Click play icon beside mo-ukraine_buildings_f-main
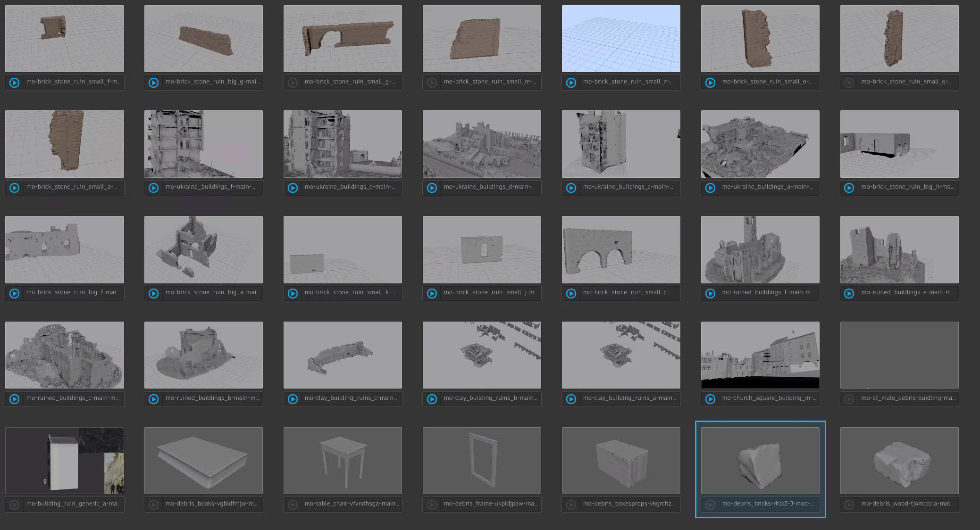Viewport: 980px width, 530px height. [x=154, y=188]
